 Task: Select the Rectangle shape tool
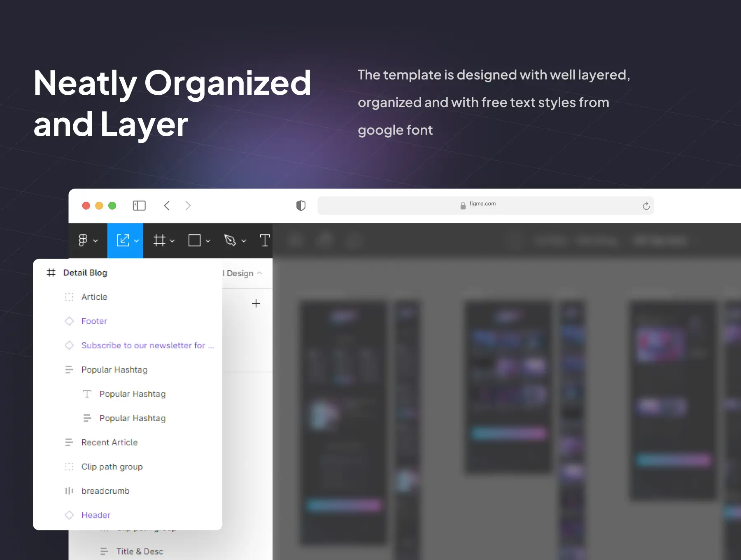tap(194, 240)
